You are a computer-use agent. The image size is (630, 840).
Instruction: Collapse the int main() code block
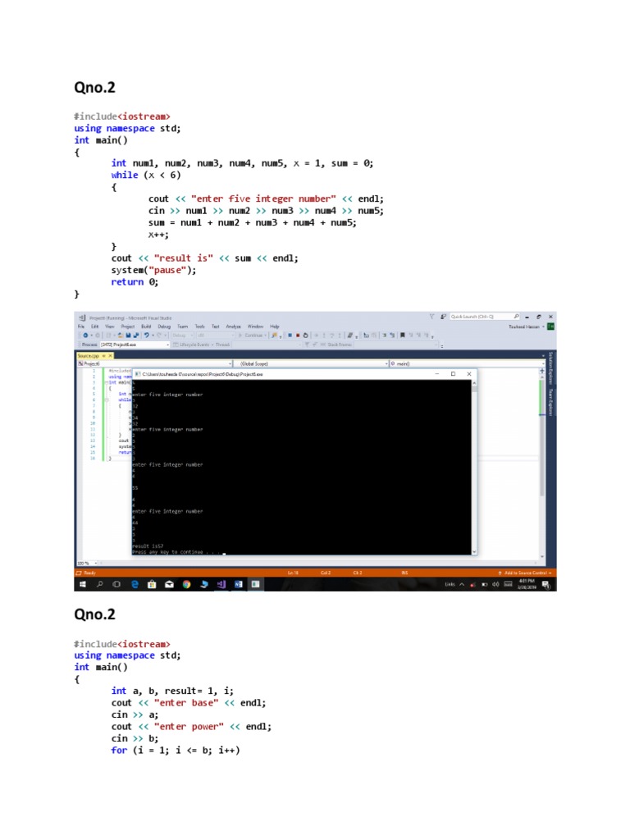pyautogui.click(x=108, y=382)
